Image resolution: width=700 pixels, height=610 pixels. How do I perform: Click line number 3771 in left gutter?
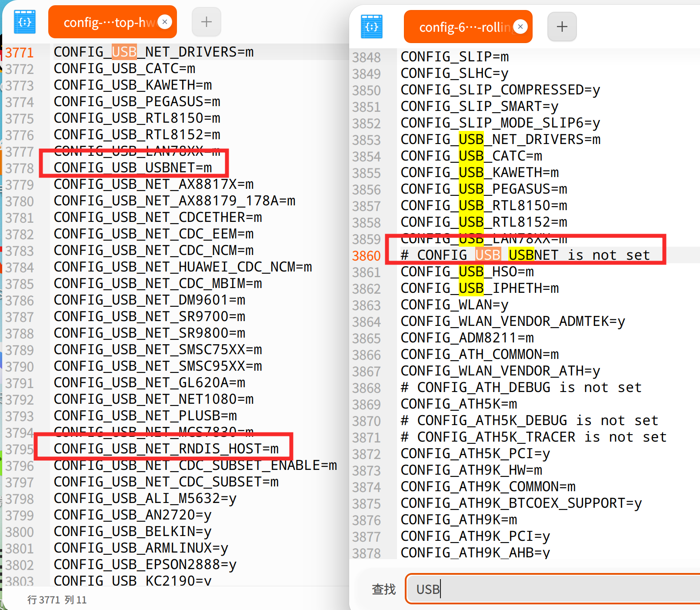tap(19, 53)
